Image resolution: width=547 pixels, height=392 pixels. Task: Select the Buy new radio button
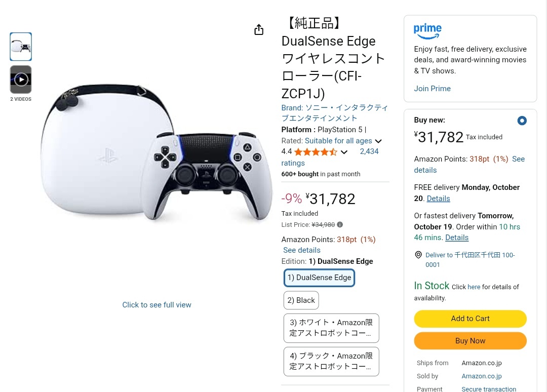pyautogui.click(x=522, y=121)
